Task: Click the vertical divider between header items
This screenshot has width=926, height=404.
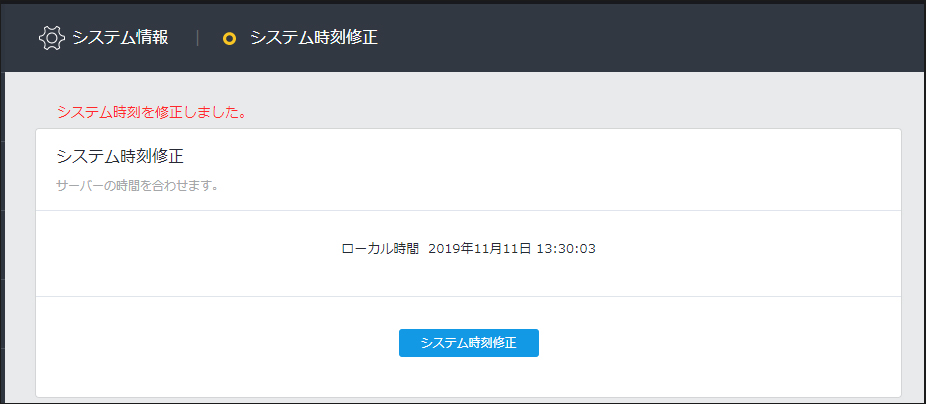Action: (197, 38)
